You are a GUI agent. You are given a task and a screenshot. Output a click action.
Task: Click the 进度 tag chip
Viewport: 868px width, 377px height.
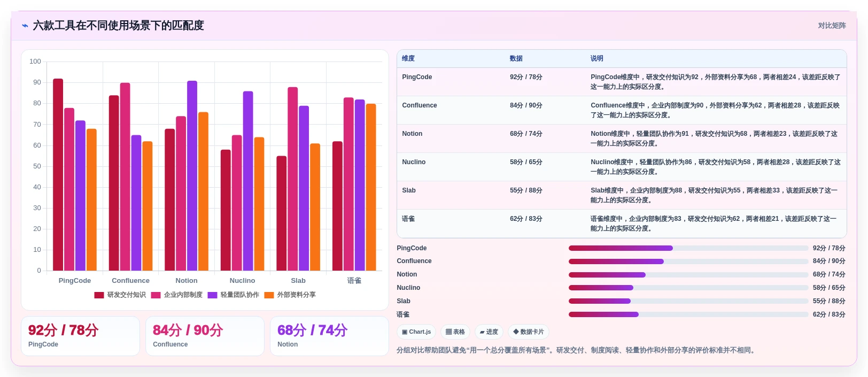pos(489,332)
